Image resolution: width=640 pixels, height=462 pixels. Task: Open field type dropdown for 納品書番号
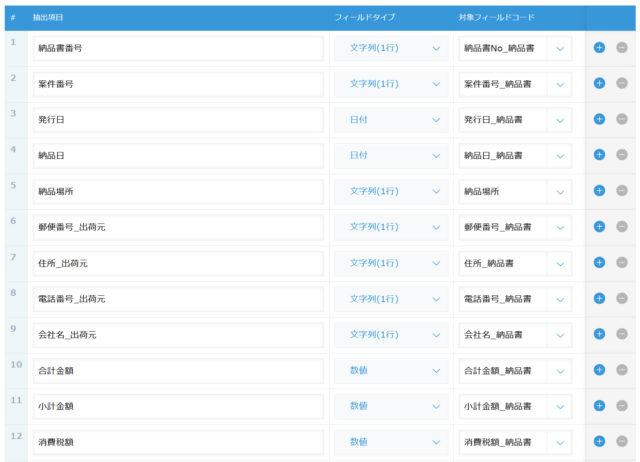tap(391, 48)
